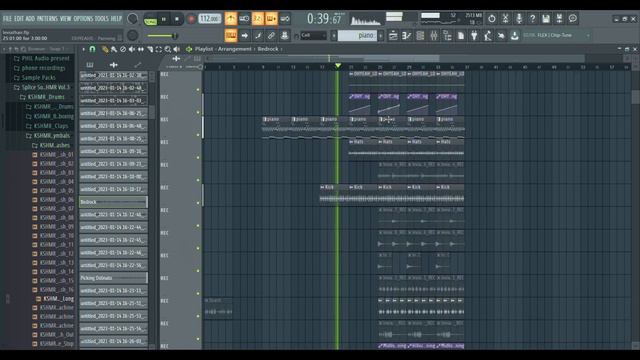Open the Piano roll view icon
The image size is (640, 360).
click(407, 36)
